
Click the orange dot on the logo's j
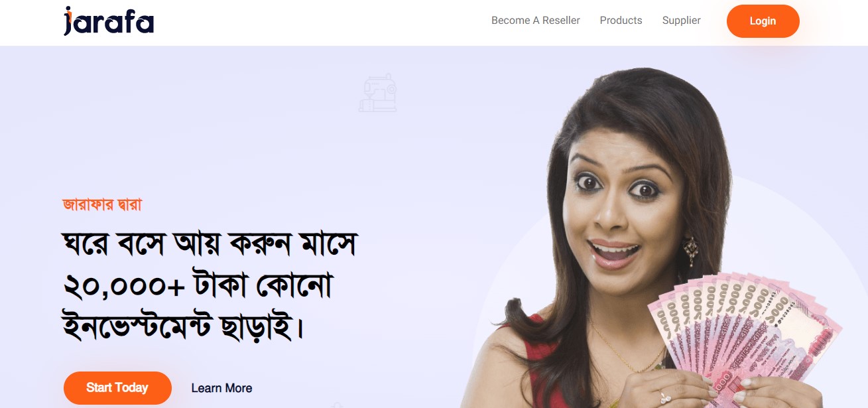[x=68, y=10]
